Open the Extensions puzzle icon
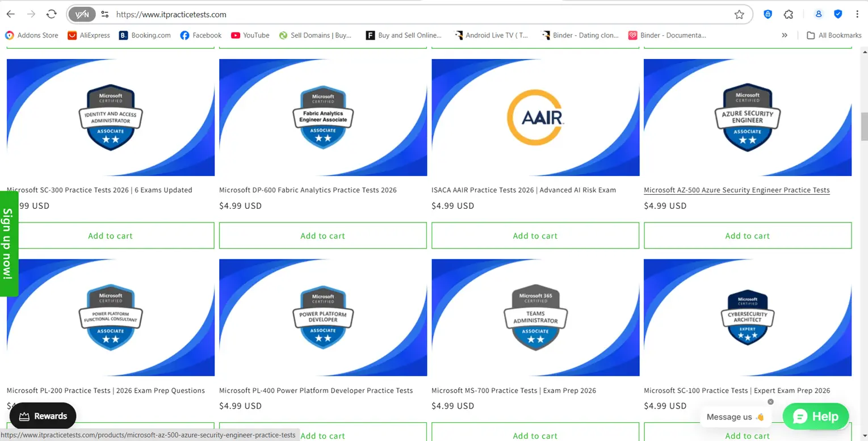 tap(789, 14)
